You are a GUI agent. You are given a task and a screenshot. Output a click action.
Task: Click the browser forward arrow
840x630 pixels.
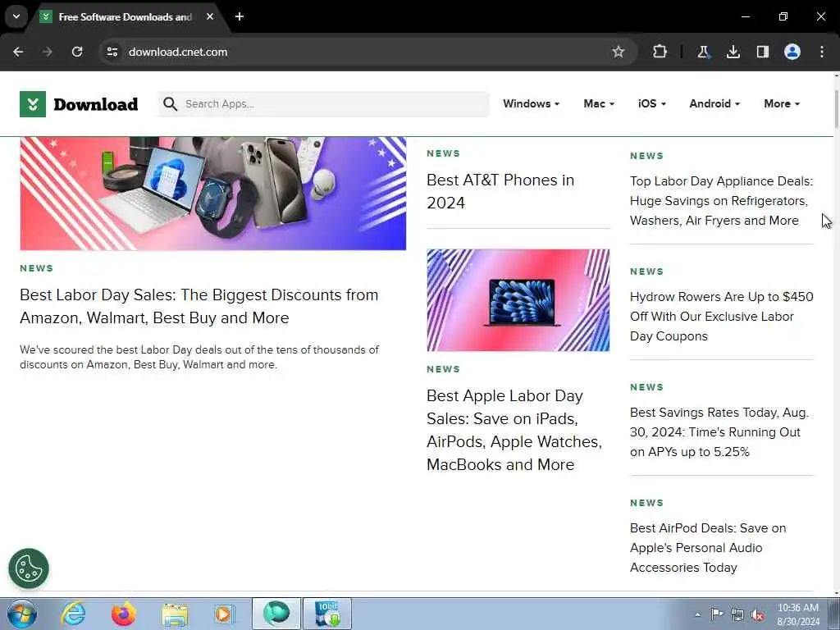pos(48,52)
